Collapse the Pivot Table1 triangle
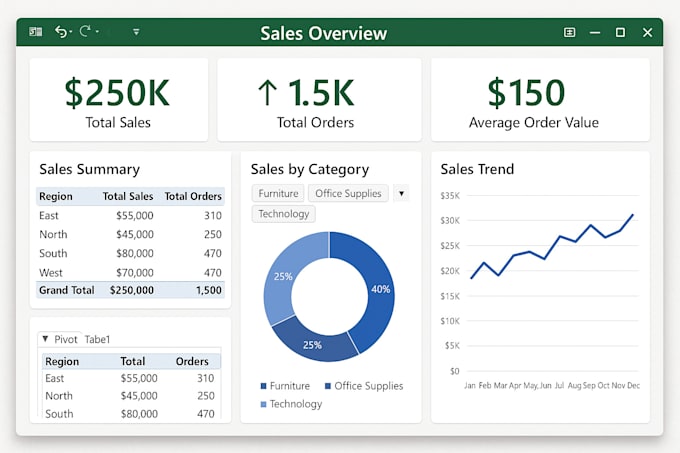The height and width of the screenshot is (453, 680). coord(45,339)
